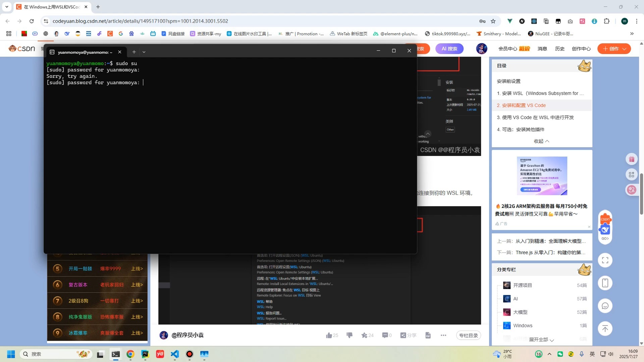The height and width of the screenshot is (362, 644).
Task: Jump to section 4. 可选：安装其他插件
Action: click(x=521, y=129)
